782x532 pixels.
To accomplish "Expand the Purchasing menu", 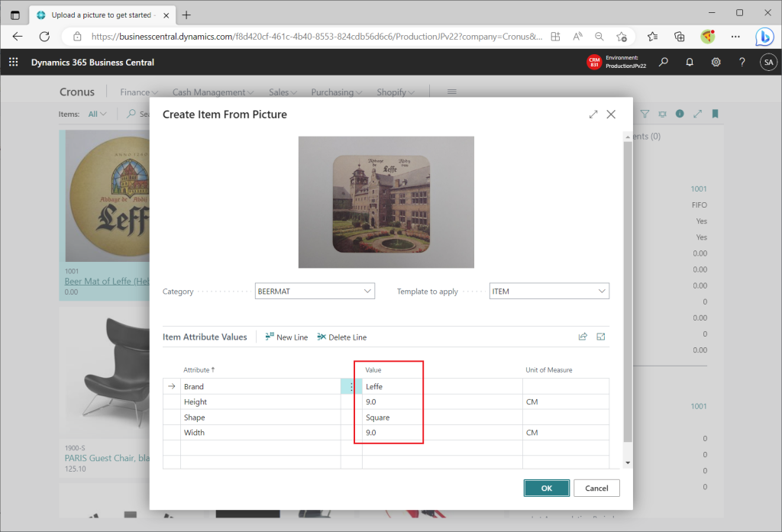I will point(337,92).
